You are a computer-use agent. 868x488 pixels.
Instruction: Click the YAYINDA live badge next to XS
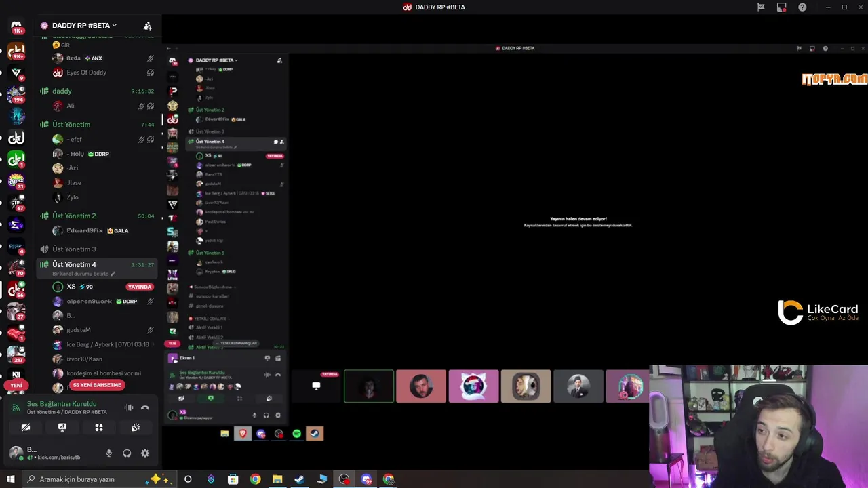pos(139,287)
